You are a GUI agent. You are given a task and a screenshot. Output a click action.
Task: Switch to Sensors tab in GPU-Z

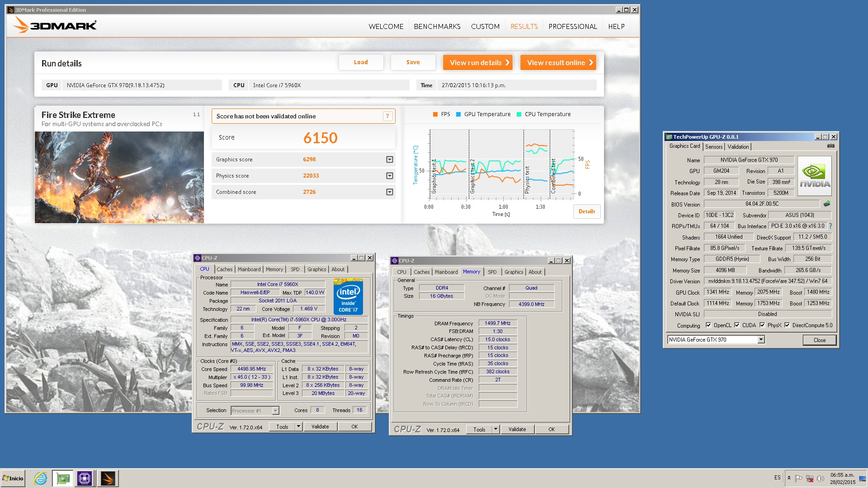[714, 146]
